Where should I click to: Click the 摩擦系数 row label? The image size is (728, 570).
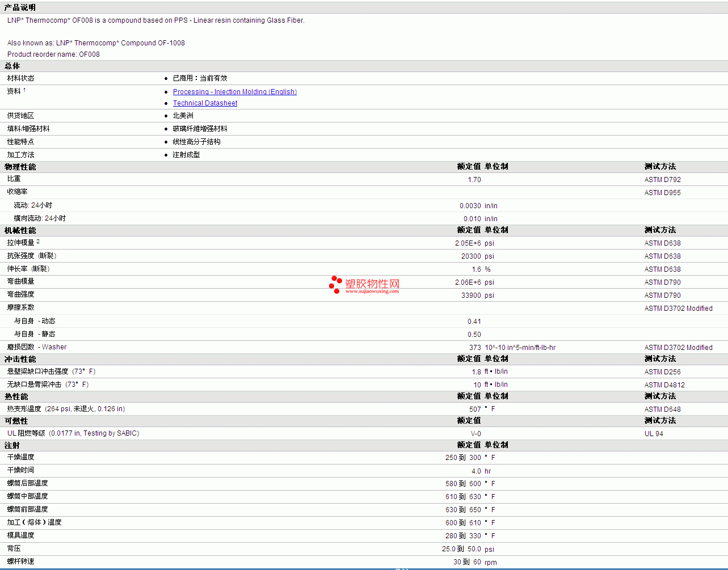click(x=20, y=307)
